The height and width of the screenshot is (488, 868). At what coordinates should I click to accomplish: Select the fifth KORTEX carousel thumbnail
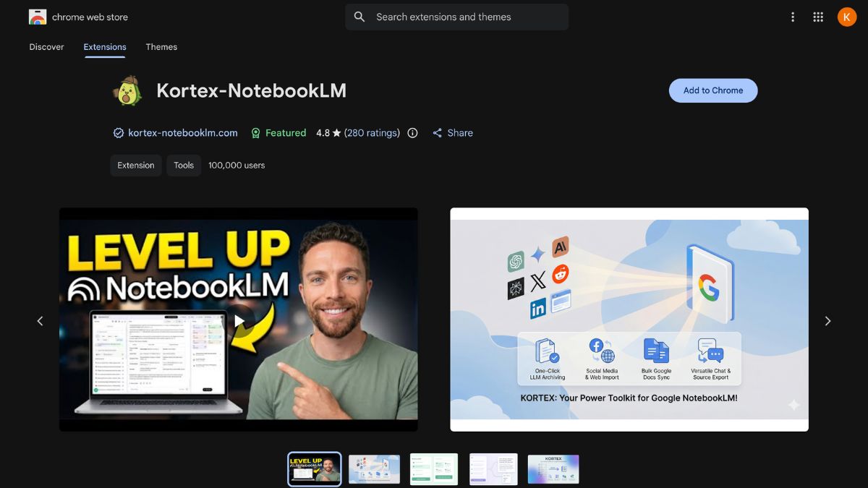tap(553, 469)
